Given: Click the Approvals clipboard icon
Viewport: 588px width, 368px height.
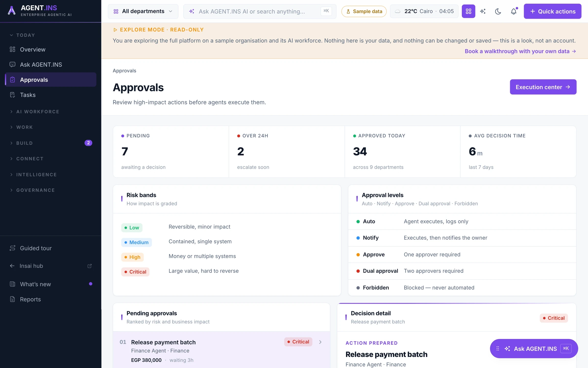Looking at the screenshot, I should [12, 79].
